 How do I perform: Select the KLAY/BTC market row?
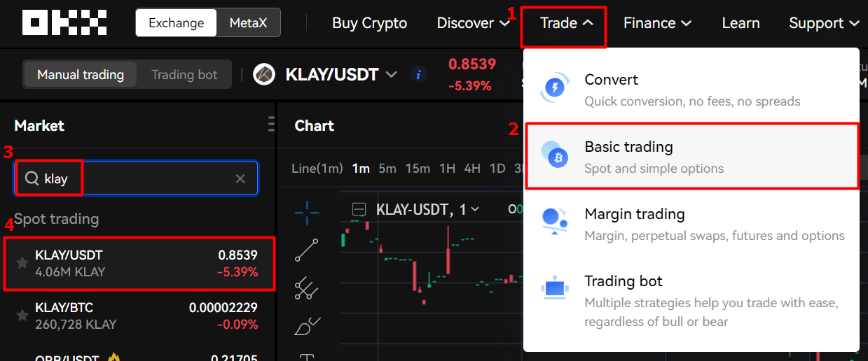tap(138, 316)
